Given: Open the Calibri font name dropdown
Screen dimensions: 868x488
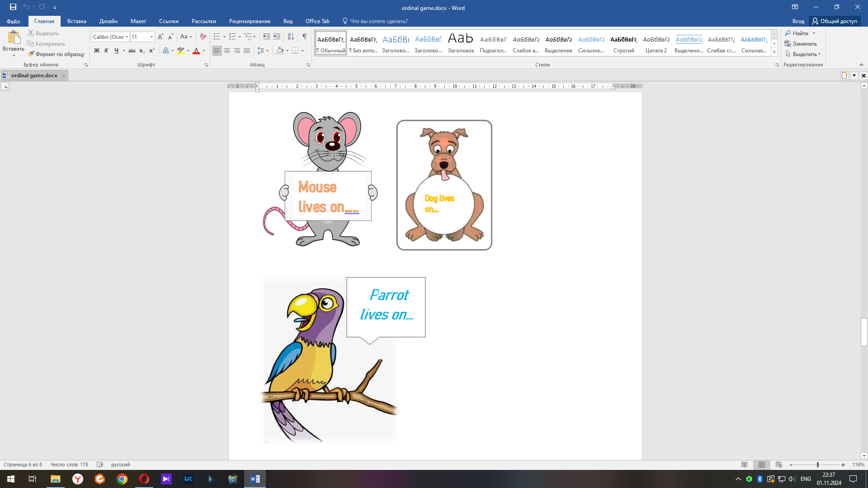Looking at the screenshot, I should pos(127,37).
